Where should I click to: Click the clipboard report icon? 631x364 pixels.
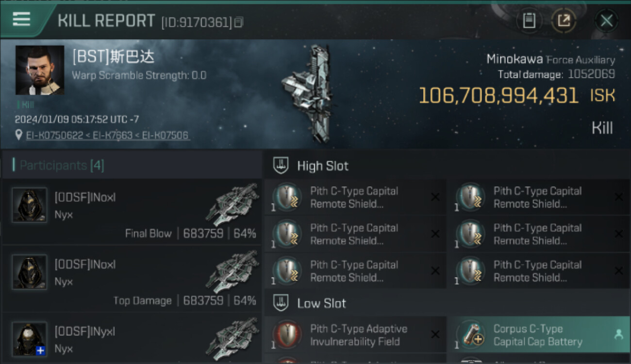[529, 21]
